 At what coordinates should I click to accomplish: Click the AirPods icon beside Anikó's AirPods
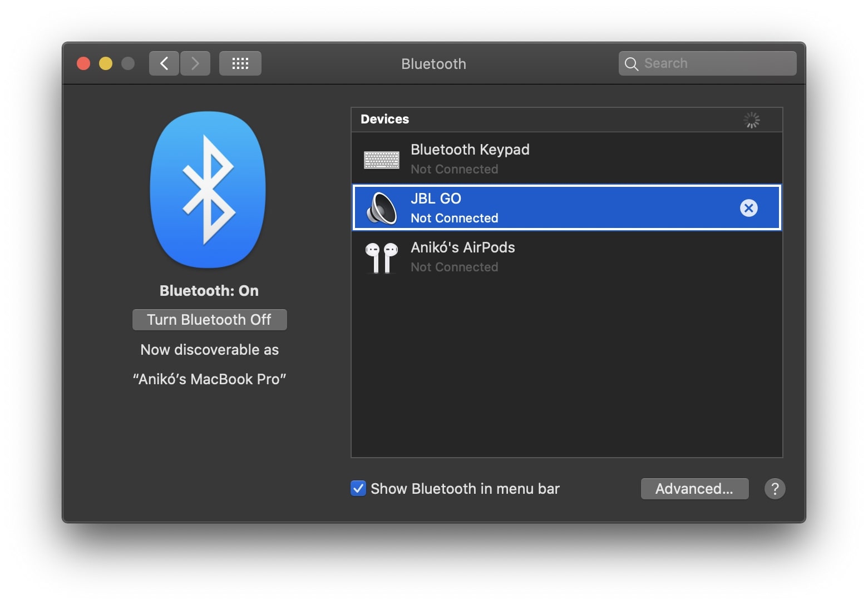(x=381, y=256)
